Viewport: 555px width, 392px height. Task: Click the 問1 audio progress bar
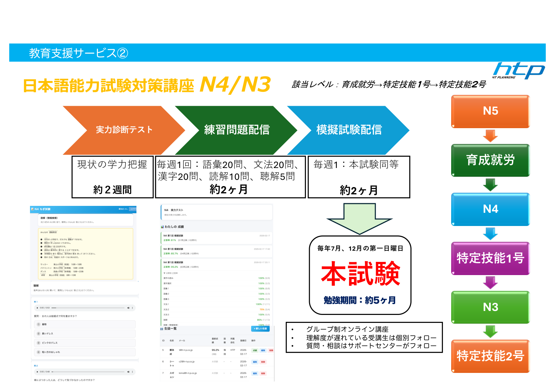[x=89, y=308]
